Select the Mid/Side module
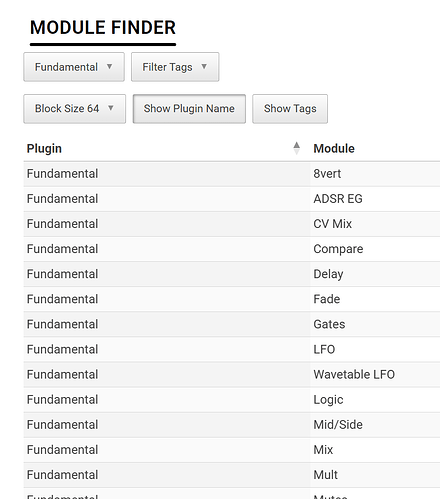 (338, 425)
